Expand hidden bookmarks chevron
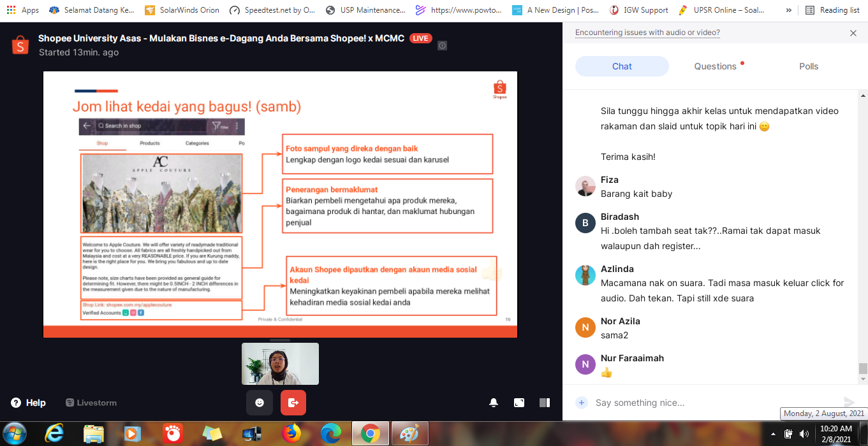This screenshot has height=446, width=868. point(789,10)
